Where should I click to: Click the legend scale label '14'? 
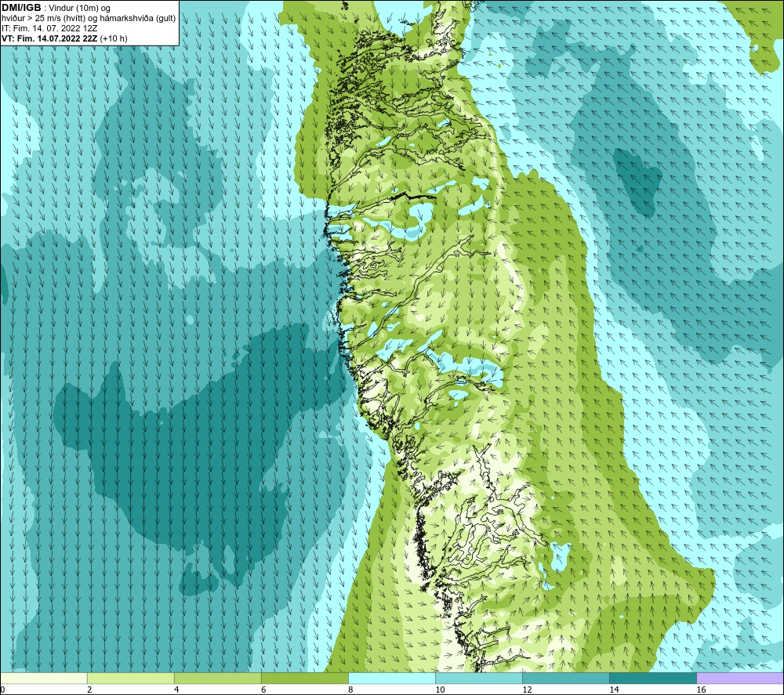pyautogui.click(x=614, y=690)
